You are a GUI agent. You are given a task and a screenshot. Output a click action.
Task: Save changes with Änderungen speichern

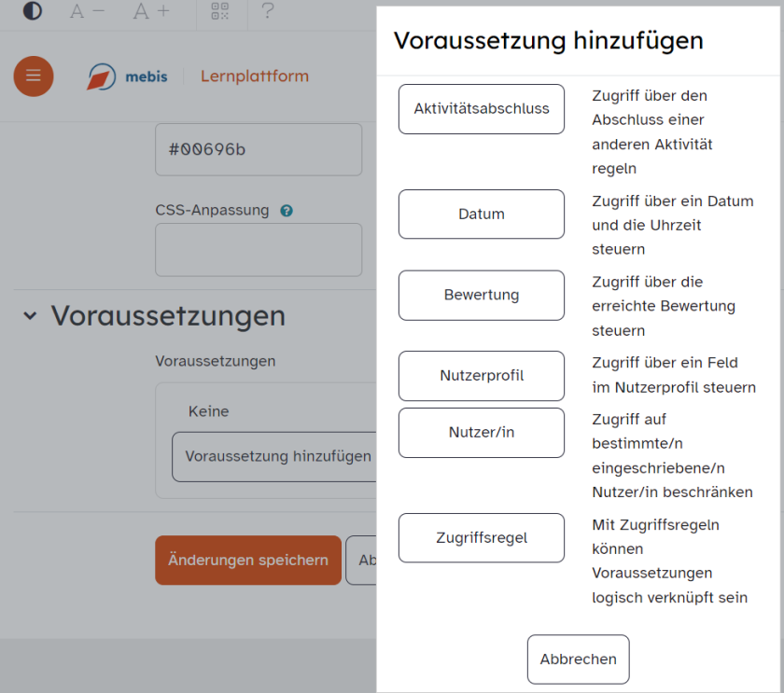(x=247, y=560)
